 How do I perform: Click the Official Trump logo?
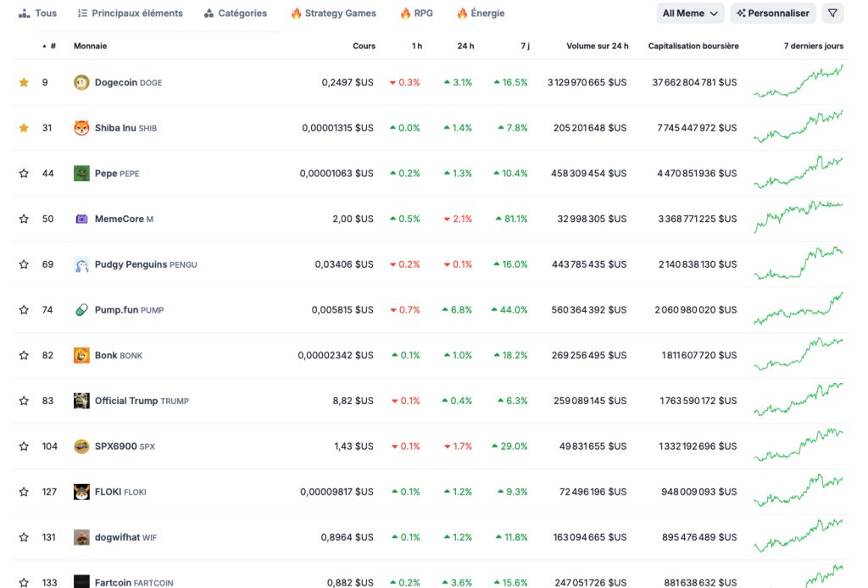tap(81, 401)
